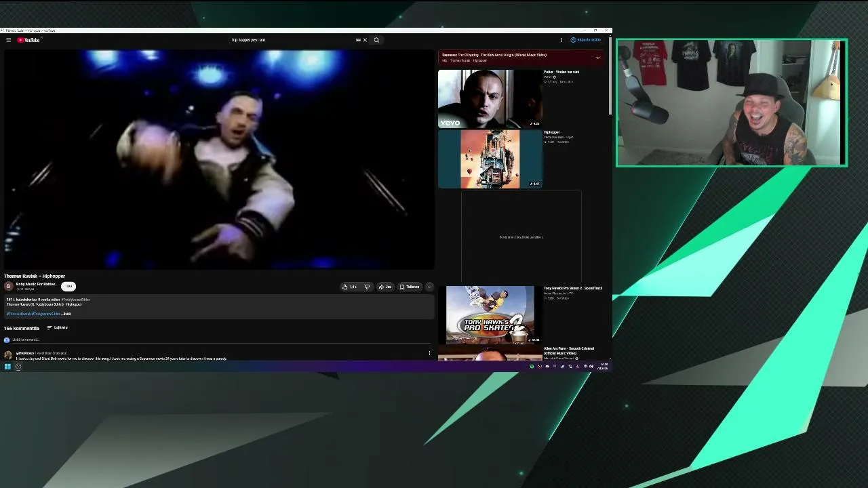Image resolution: width=868 pixels, height=488 pixels.
Task: Clear the search box with the X
Action: click(365, 40)
